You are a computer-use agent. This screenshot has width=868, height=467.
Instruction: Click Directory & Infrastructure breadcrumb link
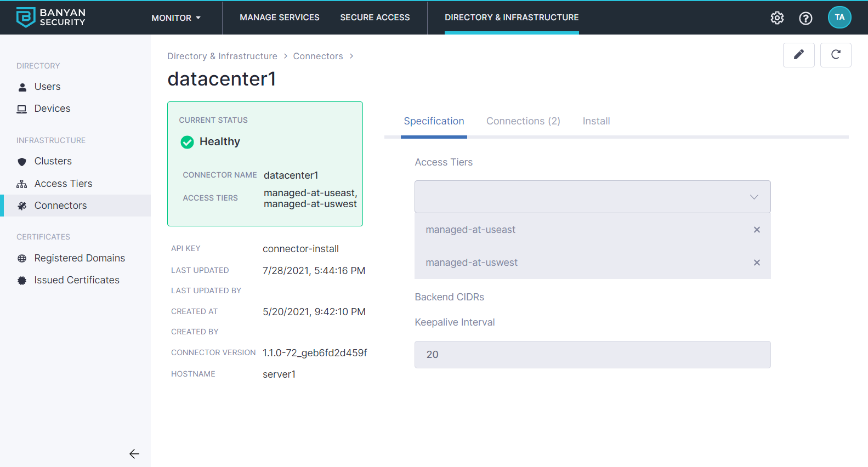pos(222,56)
